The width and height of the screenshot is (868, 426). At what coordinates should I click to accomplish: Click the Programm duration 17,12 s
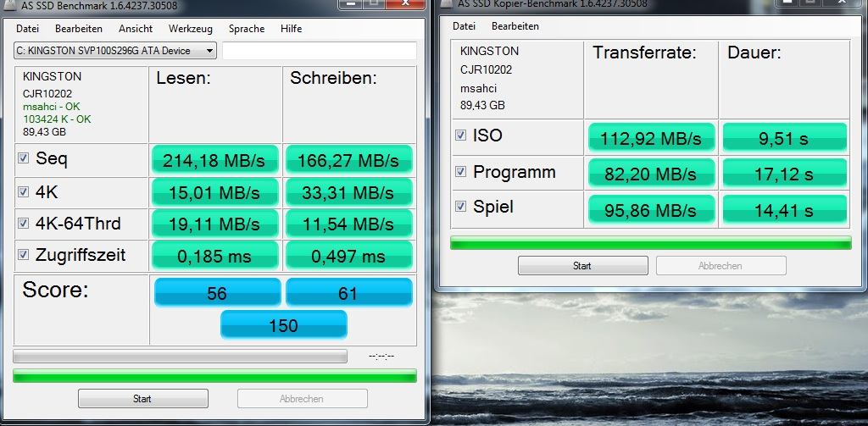tap(785, 174)
